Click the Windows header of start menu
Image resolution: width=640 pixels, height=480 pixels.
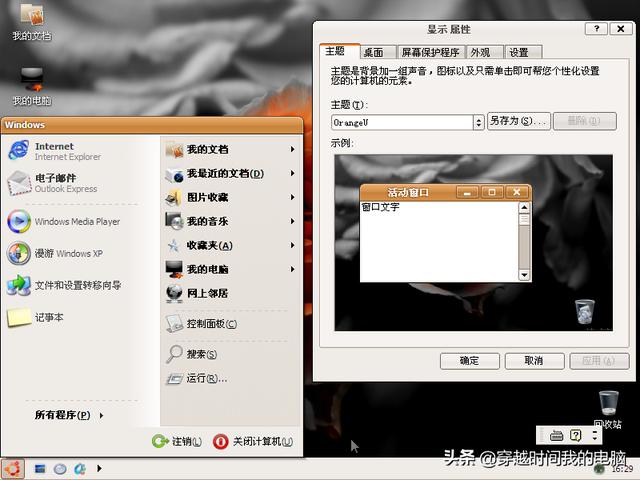coord(152,125)
